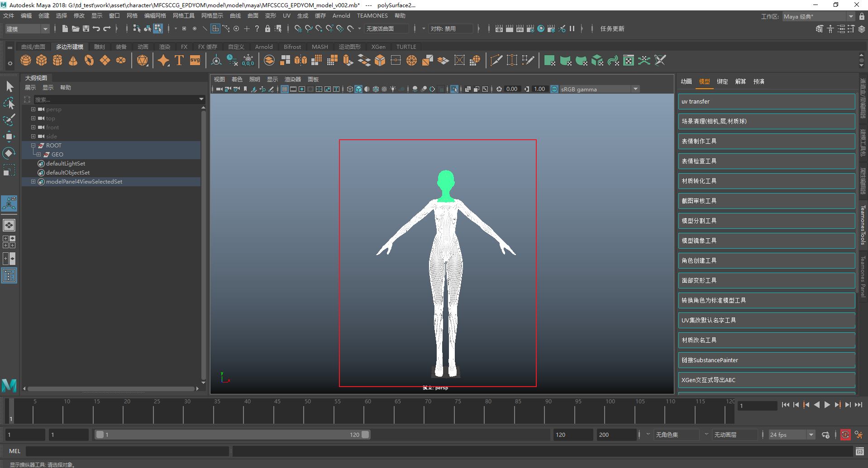This screenshot has width=868, height=468.
Task: Open the Arnold menu in menu bar
Action: (341, 16)
